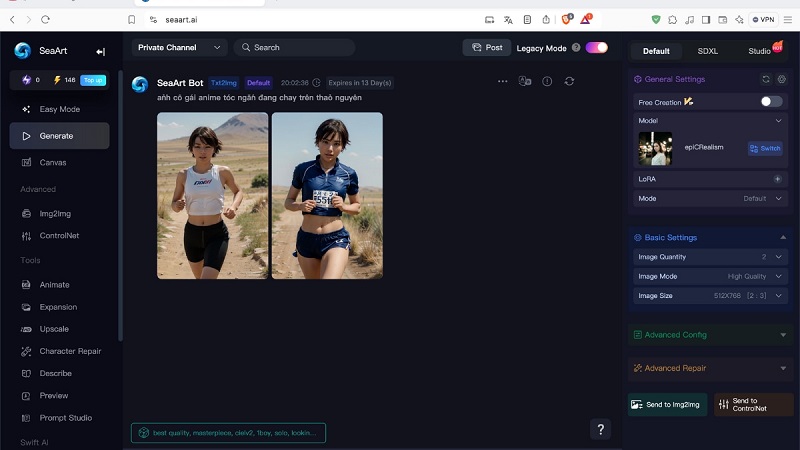Open the three-dots more options menu
Image resolution: width=800 pixels, height=450 pixels.
tap(502, 81)
